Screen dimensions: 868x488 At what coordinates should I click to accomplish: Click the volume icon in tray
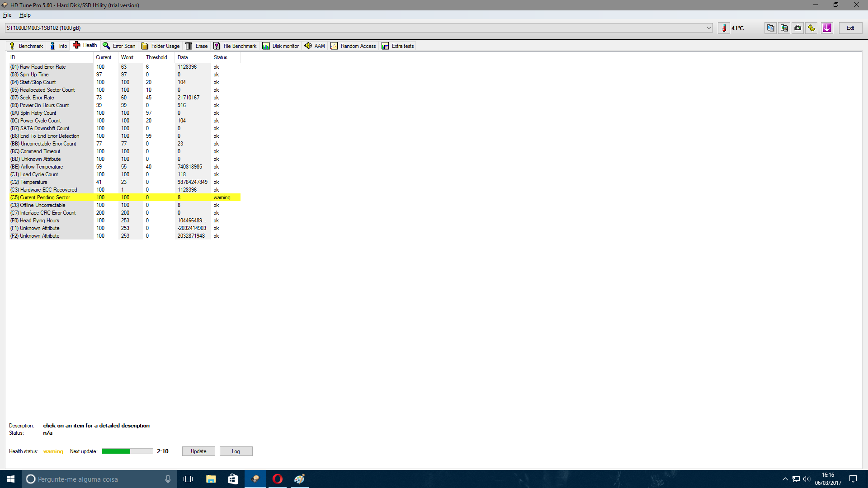[806, 479]
